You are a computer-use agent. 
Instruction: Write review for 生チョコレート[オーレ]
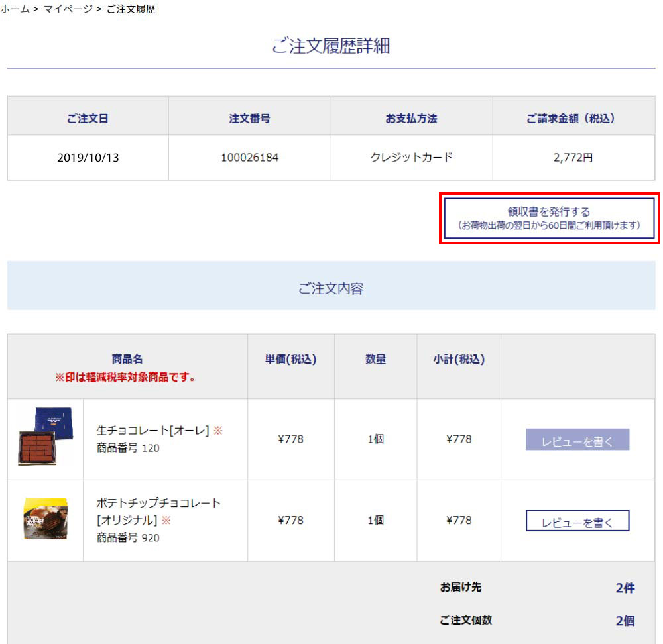point(577,439)
